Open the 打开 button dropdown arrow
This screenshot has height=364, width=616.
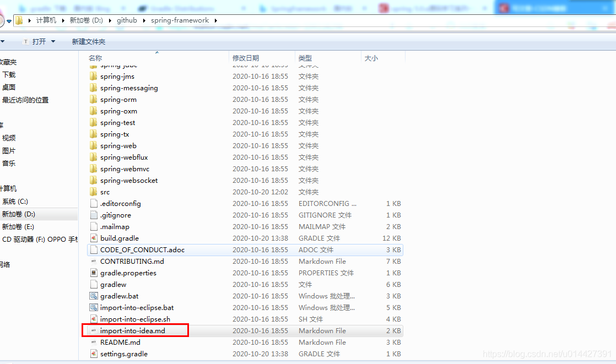coord(53,41)
